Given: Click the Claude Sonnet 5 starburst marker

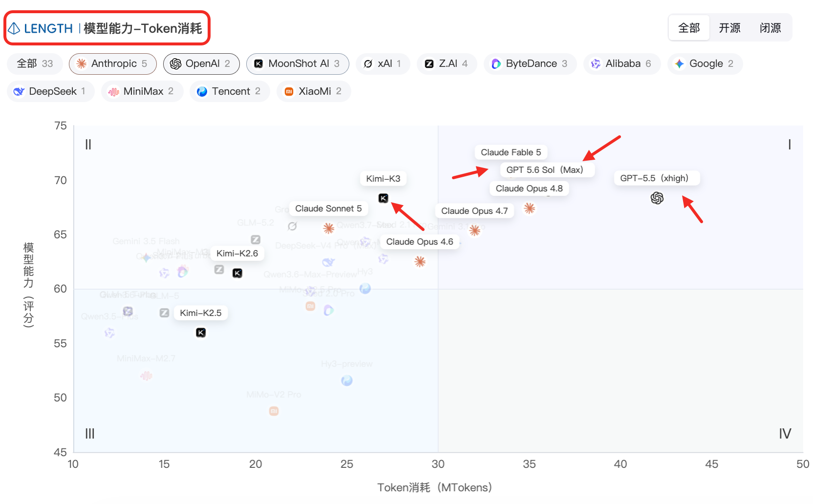Looking at the screenshot, I should click(x=329, y=228).
